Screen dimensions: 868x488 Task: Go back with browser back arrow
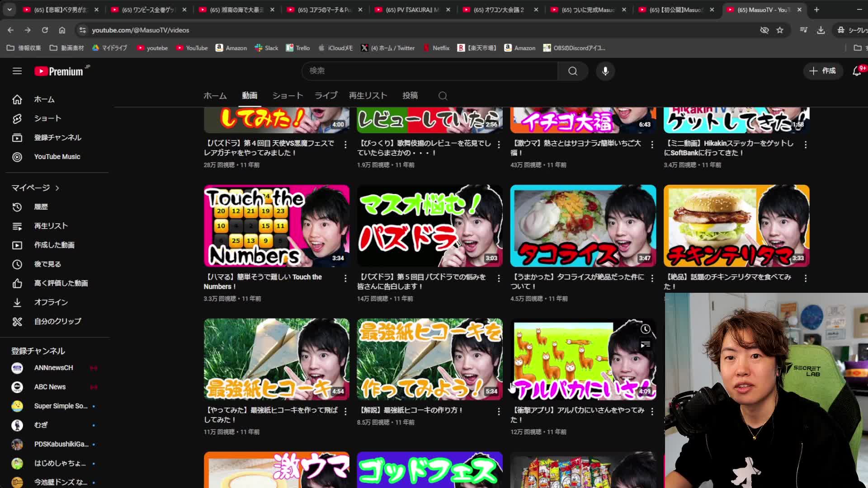[x=11, y=30]
